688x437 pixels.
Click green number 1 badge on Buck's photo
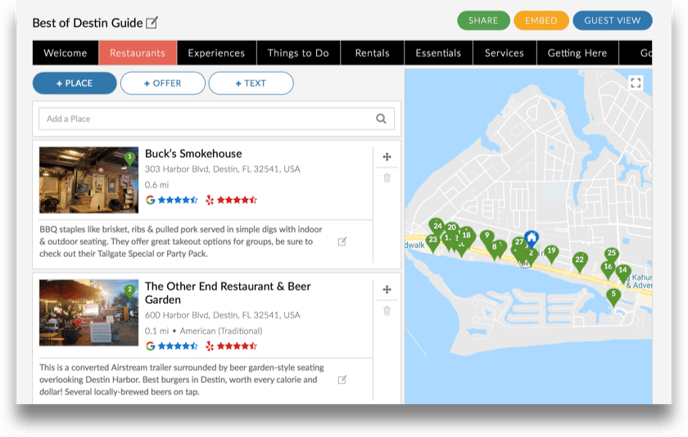click(130, 157)
